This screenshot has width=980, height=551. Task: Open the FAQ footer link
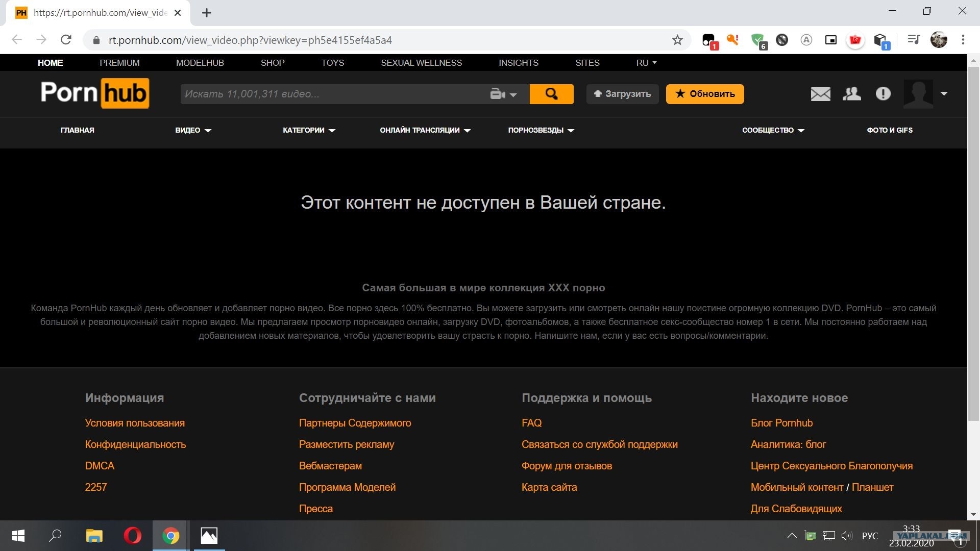coord(531,423)
